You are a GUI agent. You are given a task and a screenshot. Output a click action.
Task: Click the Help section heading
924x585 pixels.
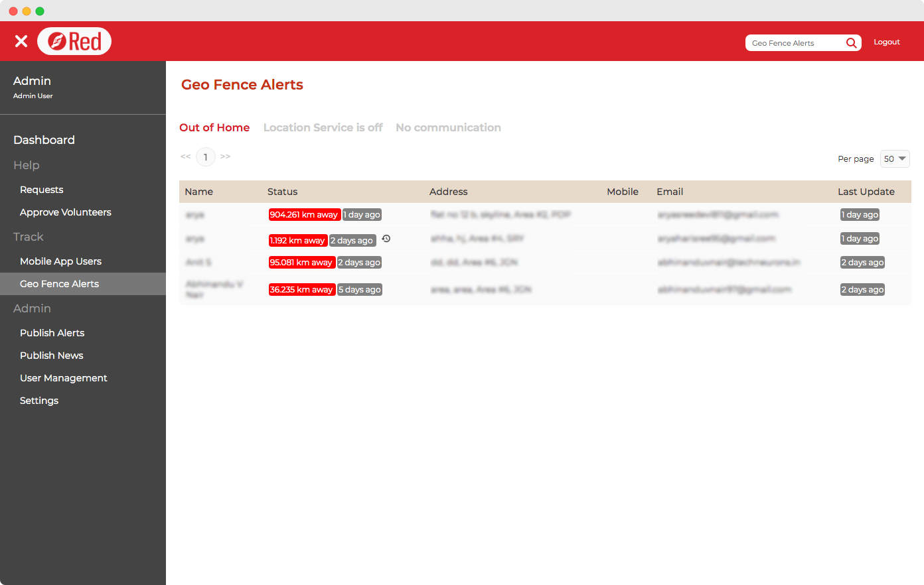[x=27, y=165]
